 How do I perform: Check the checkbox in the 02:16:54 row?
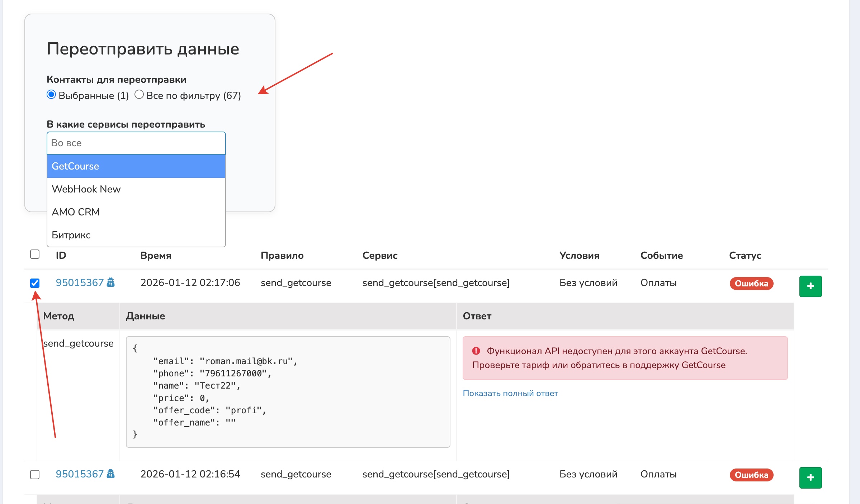point(35,475)
